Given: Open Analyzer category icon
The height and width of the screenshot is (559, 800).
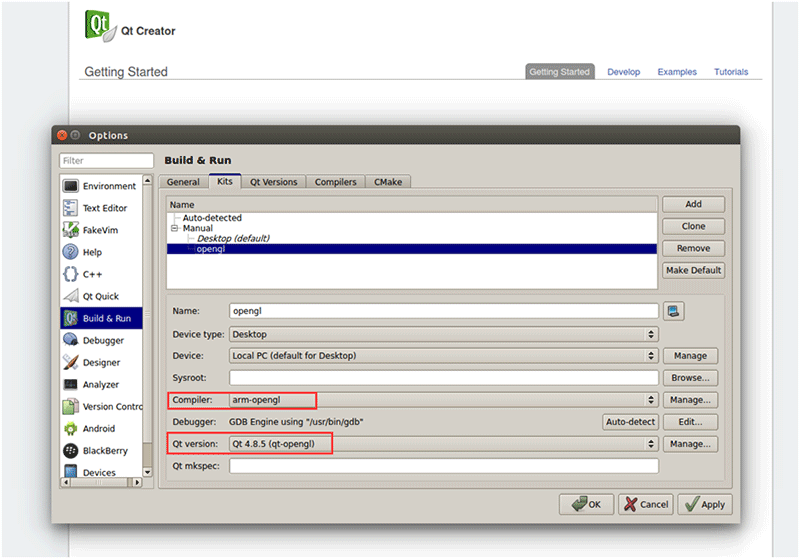Looking at the screenshot, I should pyautogui.click(x=70, y=385).
